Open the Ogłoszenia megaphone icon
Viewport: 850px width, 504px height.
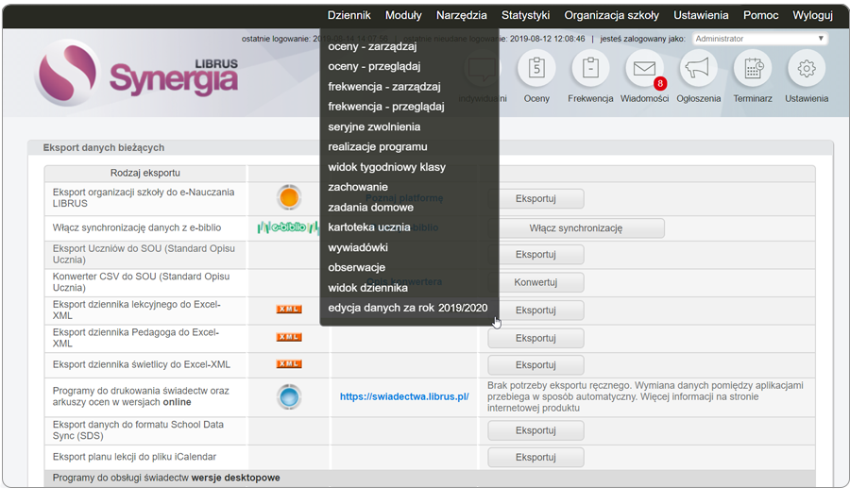coord(698,69)
